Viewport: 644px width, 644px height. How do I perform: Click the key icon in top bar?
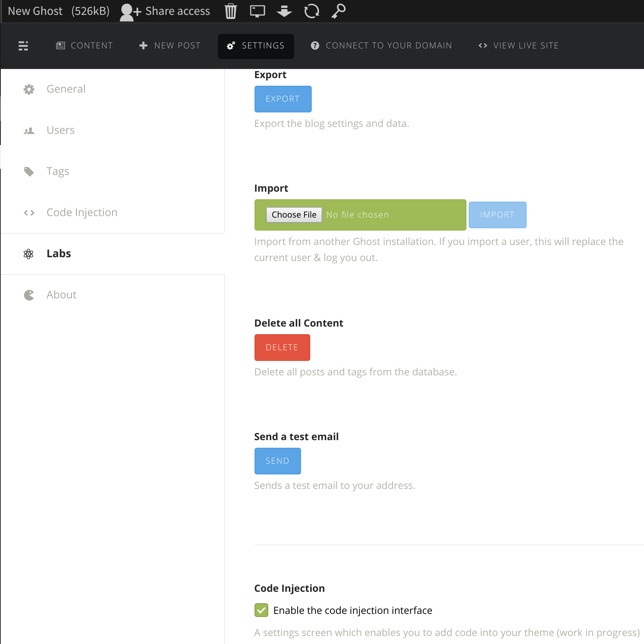coord(338,11)
